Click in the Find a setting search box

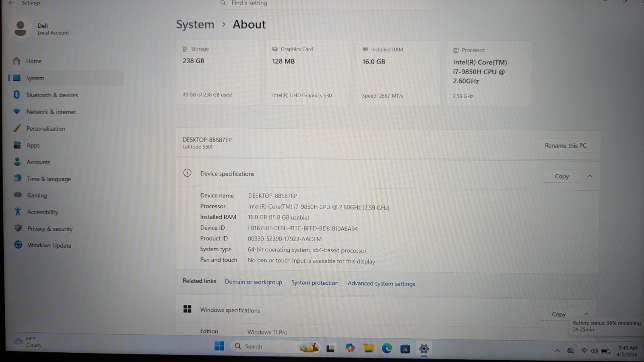pyautogui.click(x=324, y=4)
